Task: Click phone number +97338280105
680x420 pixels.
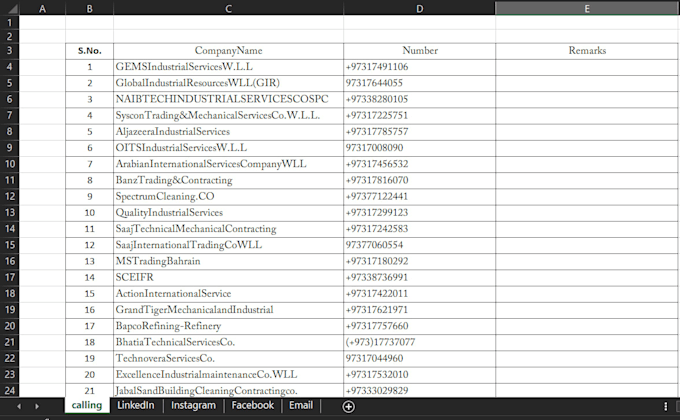Action: click(x=419, y=99)
